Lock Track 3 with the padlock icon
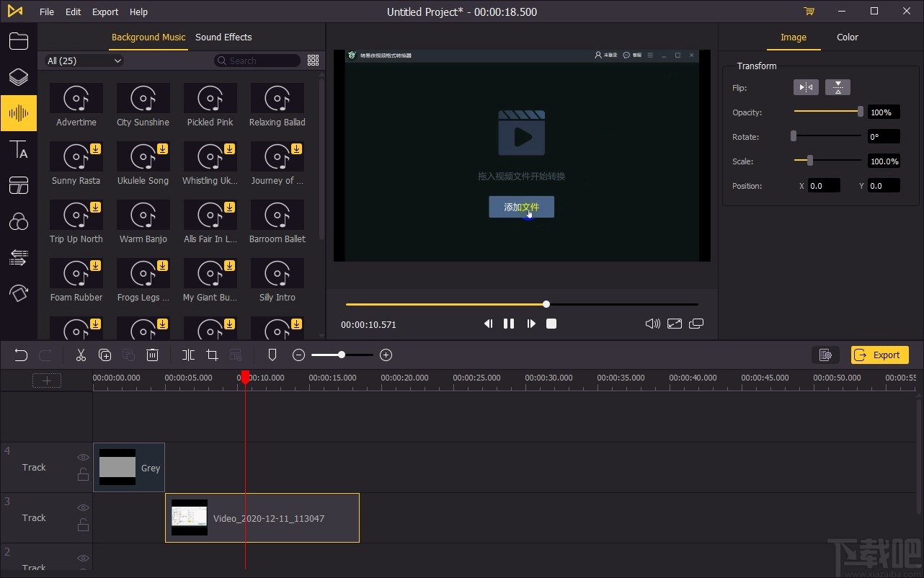 [83, 525]
